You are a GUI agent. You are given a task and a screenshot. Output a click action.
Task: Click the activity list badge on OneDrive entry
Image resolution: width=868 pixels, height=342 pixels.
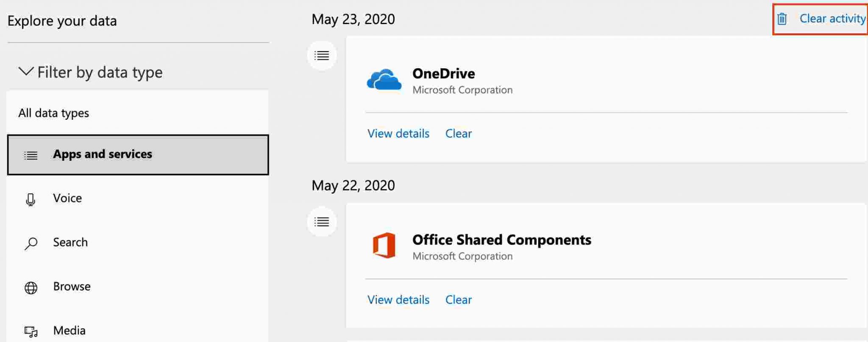click(x=322, y=55)
